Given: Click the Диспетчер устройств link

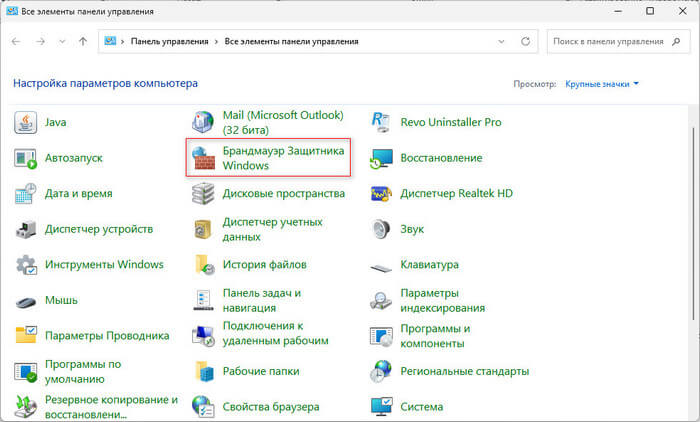Looking at the screenshot, I should 98,229.
